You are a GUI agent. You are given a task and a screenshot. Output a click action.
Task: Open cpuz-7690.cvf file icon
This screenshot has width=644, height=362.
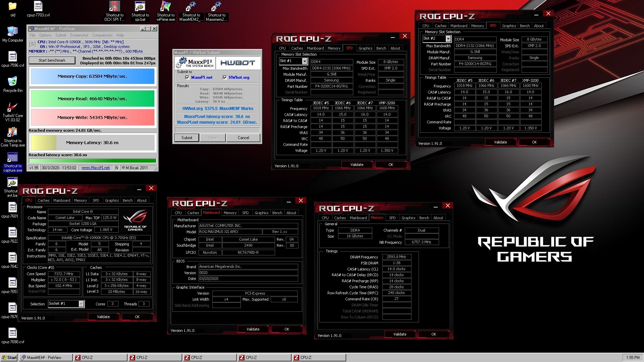[x=13, y=336]
